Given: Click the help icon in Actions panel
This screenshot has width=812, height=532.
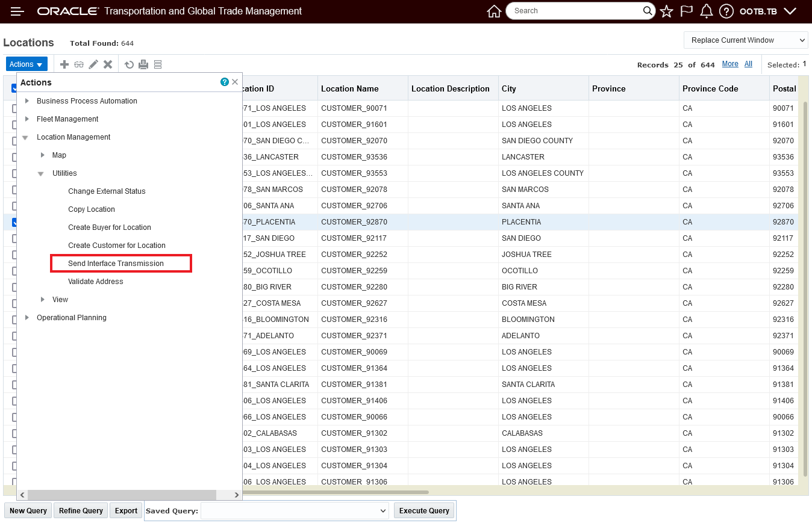Looking at the screenshot, I should pyautogui.click(x=225, y=82).
